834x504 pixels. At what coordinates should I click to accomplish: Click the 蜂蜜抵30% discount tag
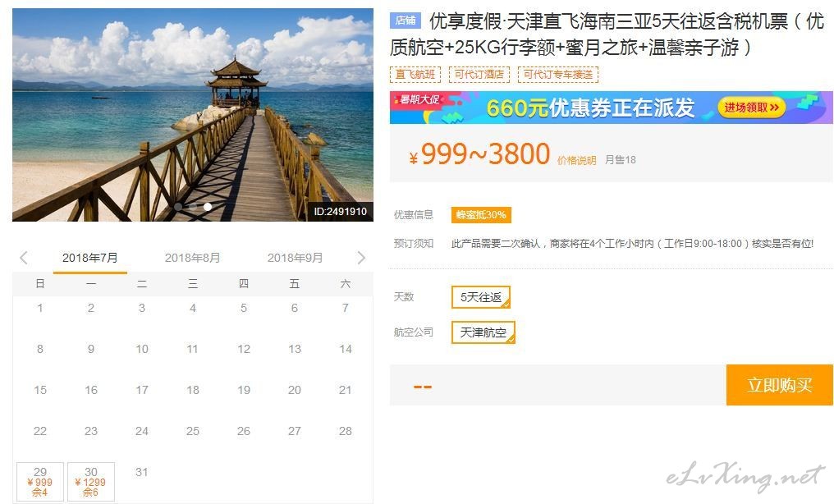(x=481, y=215)
